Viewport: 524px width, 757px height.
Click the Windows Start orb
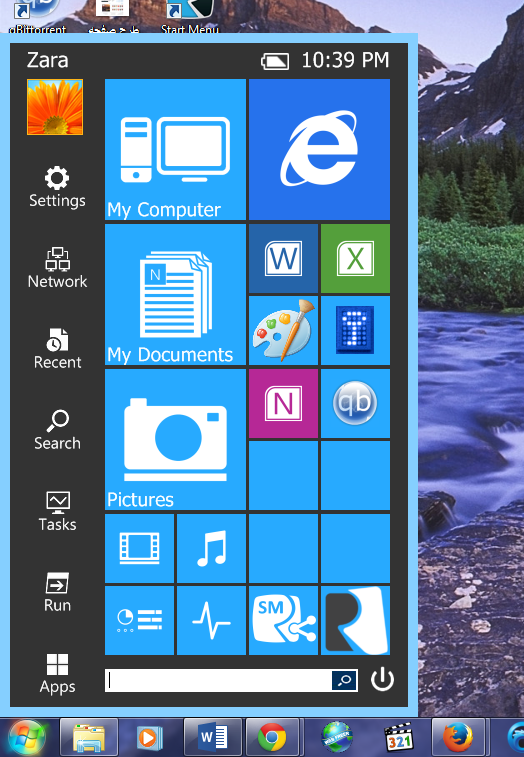pyautogui.click(x=28, y=738)
